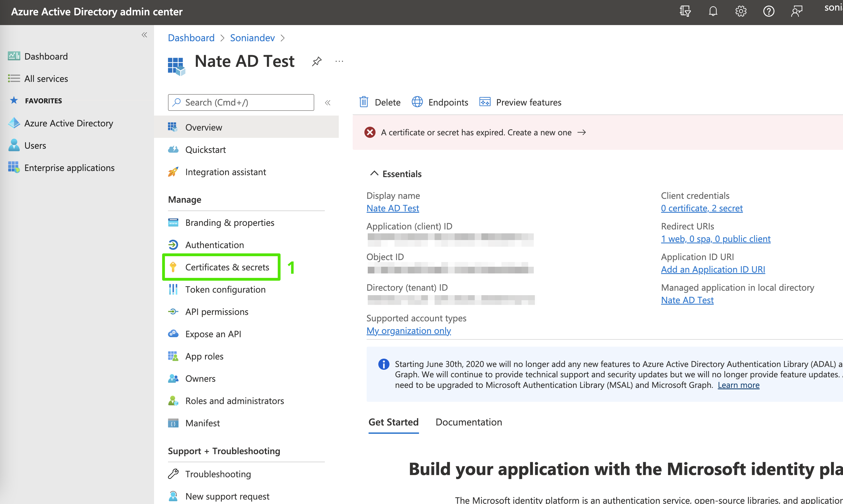Open settings gear in top bar
This screenshot has width=843, height=504.
741,11
